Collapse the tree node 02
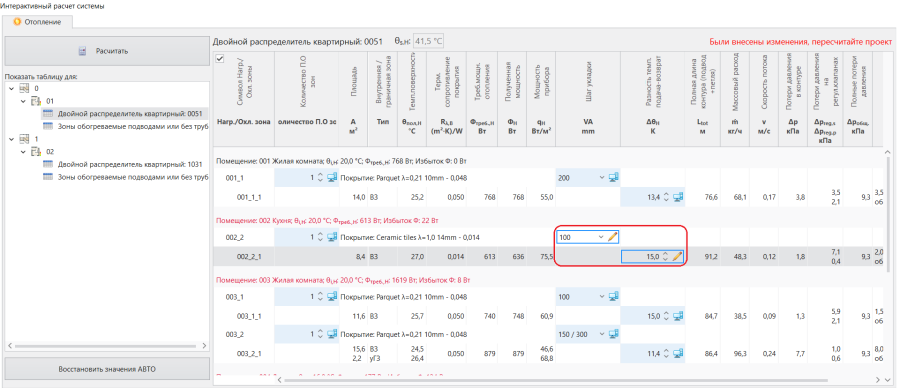 [22, 152]
